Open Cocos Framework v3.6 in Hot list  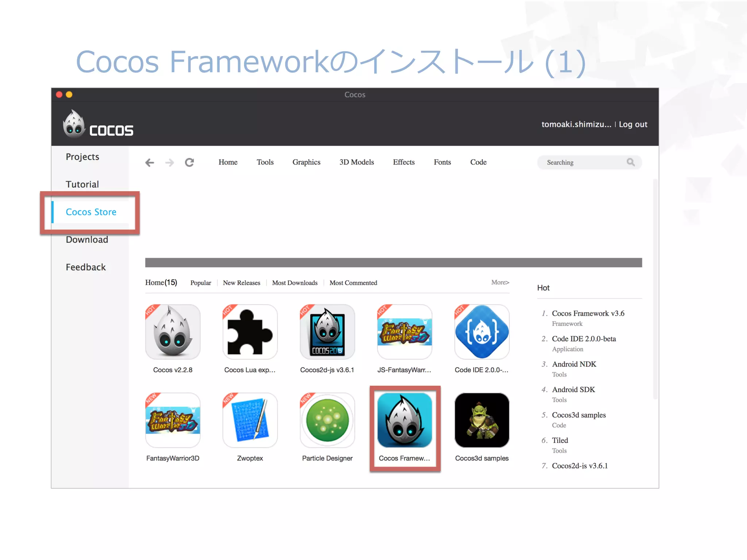tap(588, 314)
